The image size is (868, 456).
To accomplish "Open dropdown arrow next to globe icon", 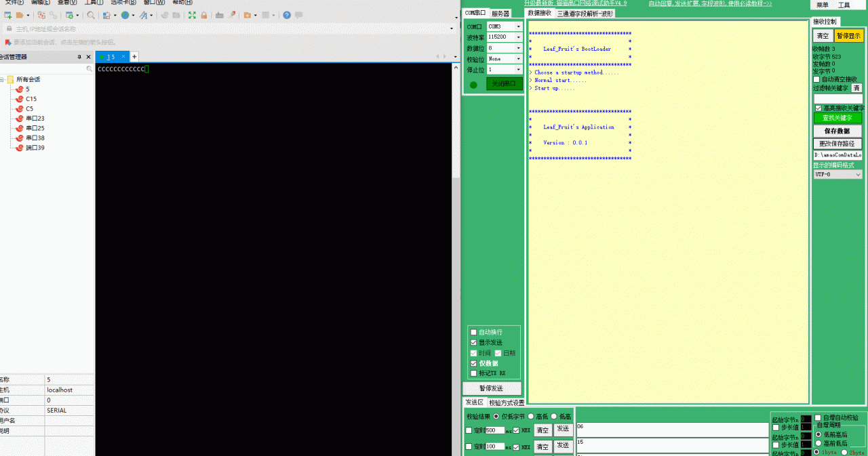I will click(134, 15).
